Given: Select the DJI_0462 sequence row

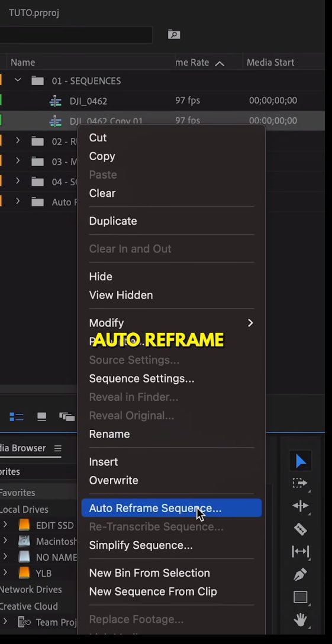Looking at the screenshot, I should point(162,101).
